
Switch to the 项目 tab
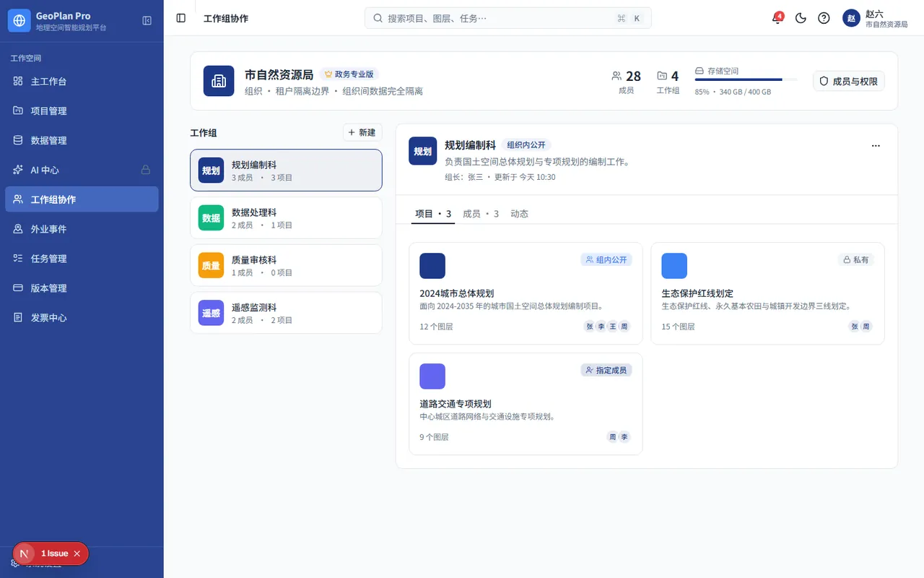click(x=433, y=214)
